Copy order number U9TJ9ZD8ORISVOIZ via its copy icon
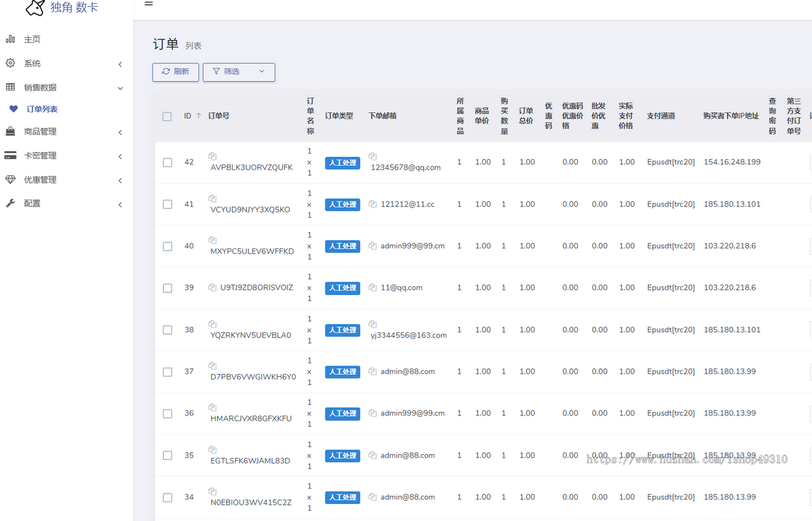Image resolution: width=812 pixels, height=521 pixels. tap(212, 288)
